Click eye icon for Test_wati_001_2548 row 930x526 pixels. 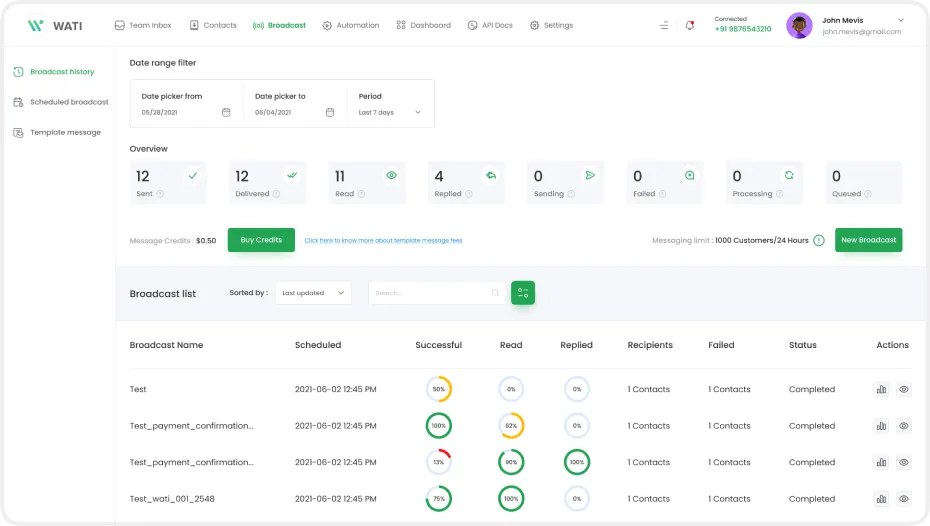tap(904, 498)
